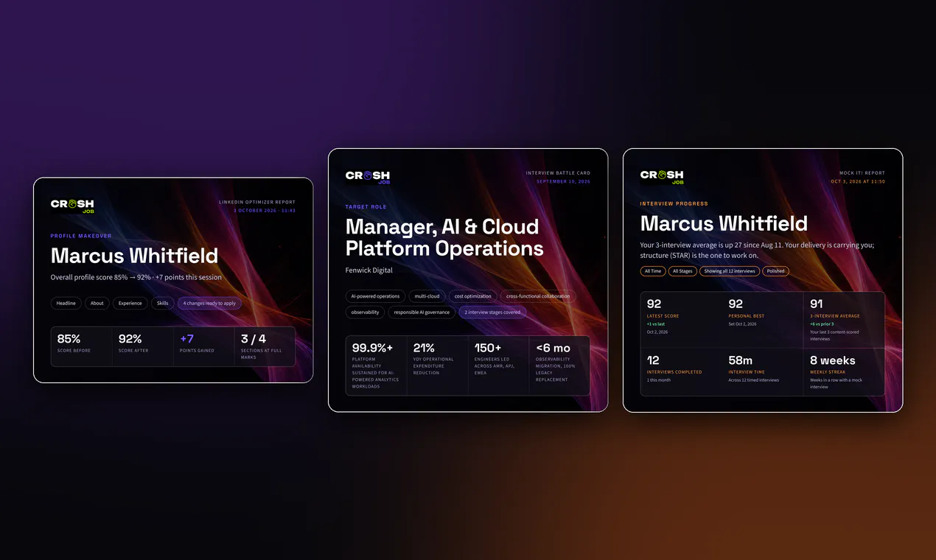Image resolution: width=936 pixels, height=560 pixels.
Task: Click the 99.9%+ platform availability stat
Action: point(376,365)
